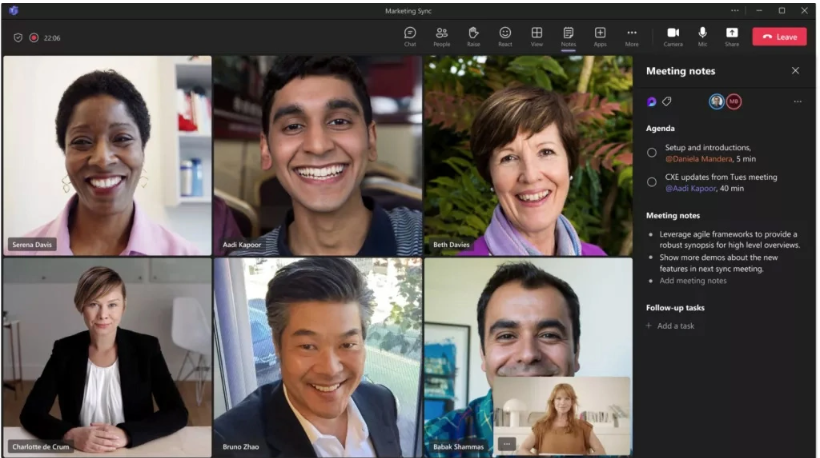Click the red recording indicator
Screen dimensions: 820x458
coord(34,38)
